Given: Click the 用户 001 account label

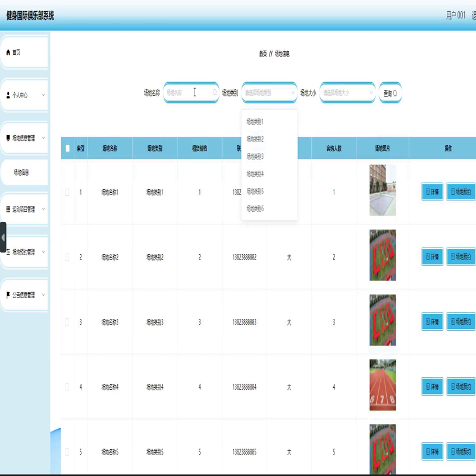Looking at the screenshot, I should coord(456,15).
